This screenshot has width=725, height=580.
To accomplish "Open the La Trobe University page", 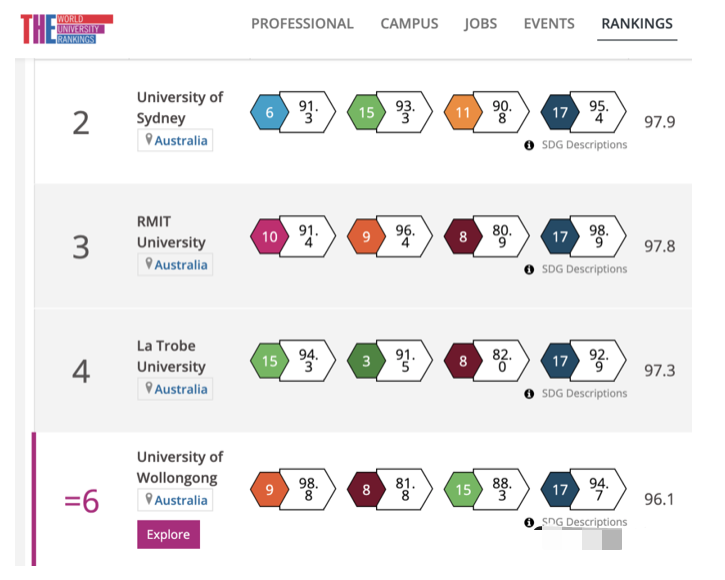I will click(x=172, y=356).
